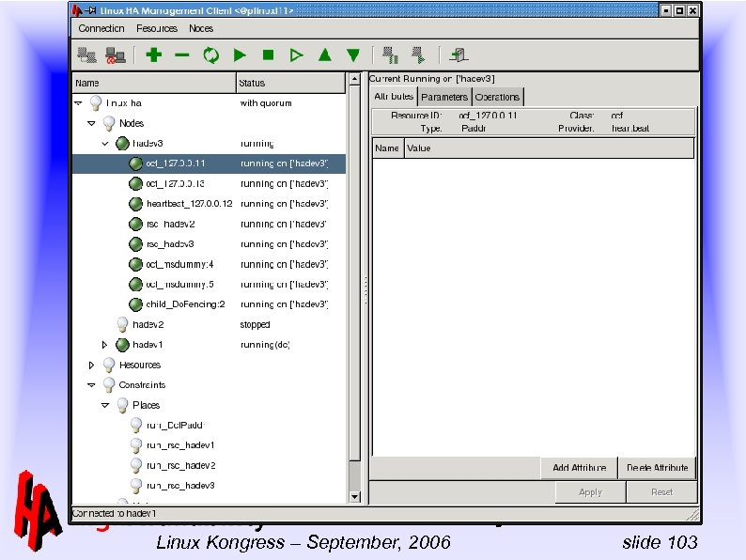Click the green up arrow move icon
The width and height of the screenshot is (746, 560).
(325, 54)
